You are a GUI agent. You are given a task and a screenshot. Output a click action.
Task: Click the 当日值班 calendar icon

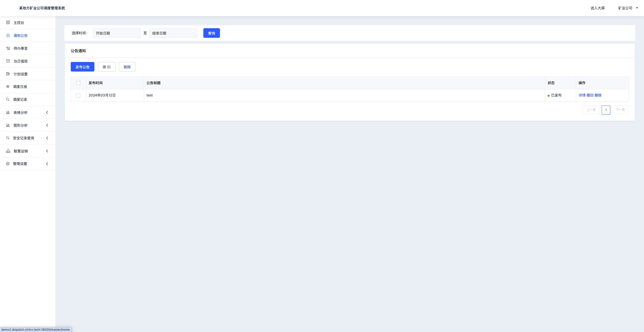(x=8, y=61)
